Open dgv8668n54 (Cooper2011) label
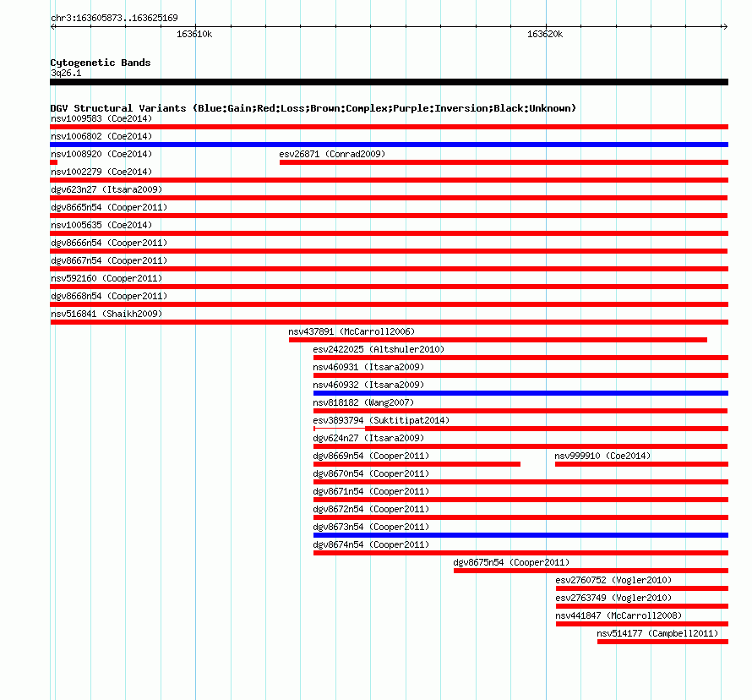 click(x=109, y=296)
